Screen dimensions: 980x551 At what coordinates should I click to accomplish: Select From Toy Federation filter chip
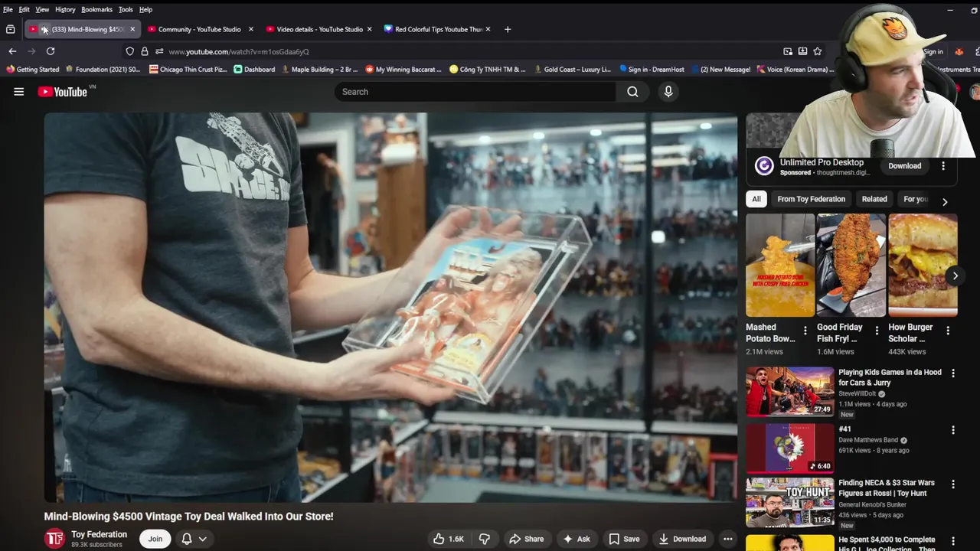[811, 199]
